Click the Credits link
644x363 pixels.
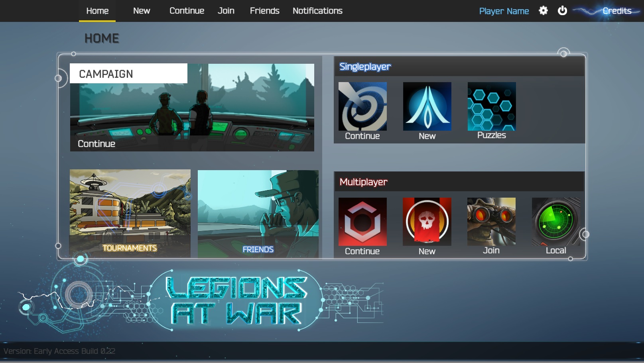pos(616,11)
